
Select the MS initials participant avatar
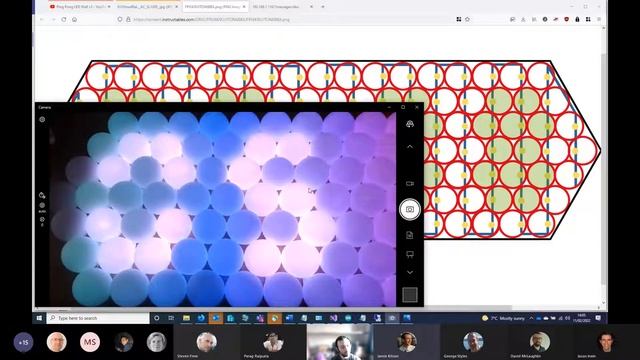coord(90,342)
